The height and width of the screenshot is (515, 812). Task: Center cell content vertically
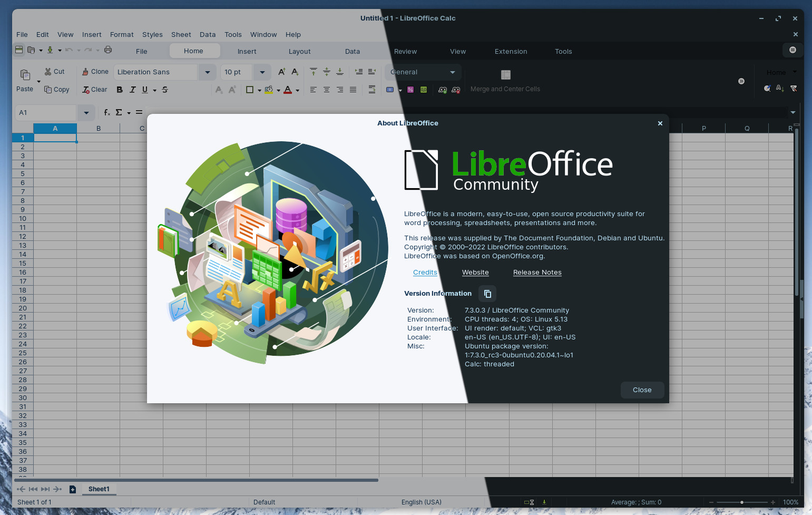coord(327,72)
